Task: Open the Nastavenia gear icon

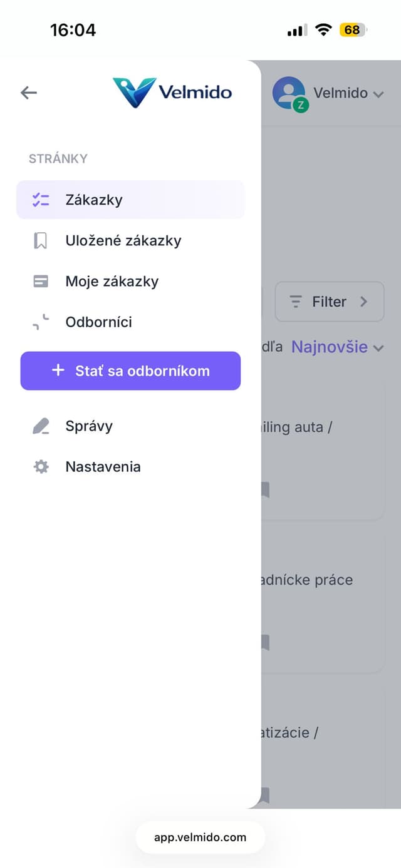Action: (x=40, y=466)
